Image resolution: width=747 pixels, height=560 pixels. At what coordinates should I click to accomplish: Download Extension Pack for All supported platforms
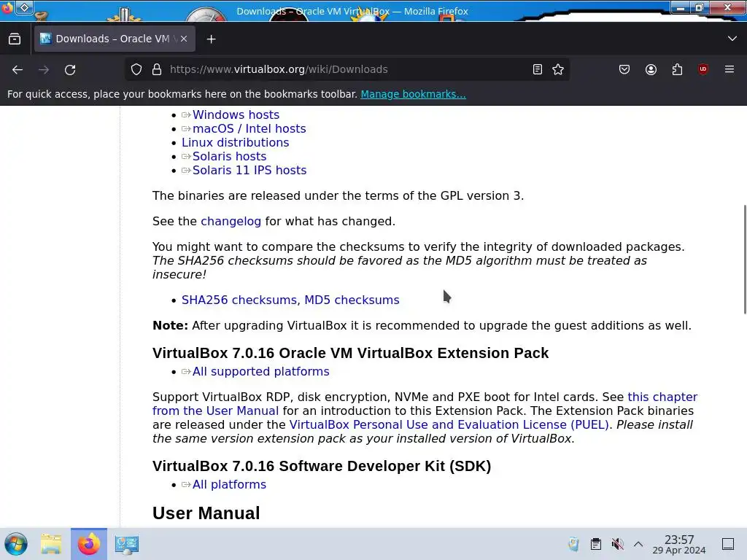tap(260, 371)
